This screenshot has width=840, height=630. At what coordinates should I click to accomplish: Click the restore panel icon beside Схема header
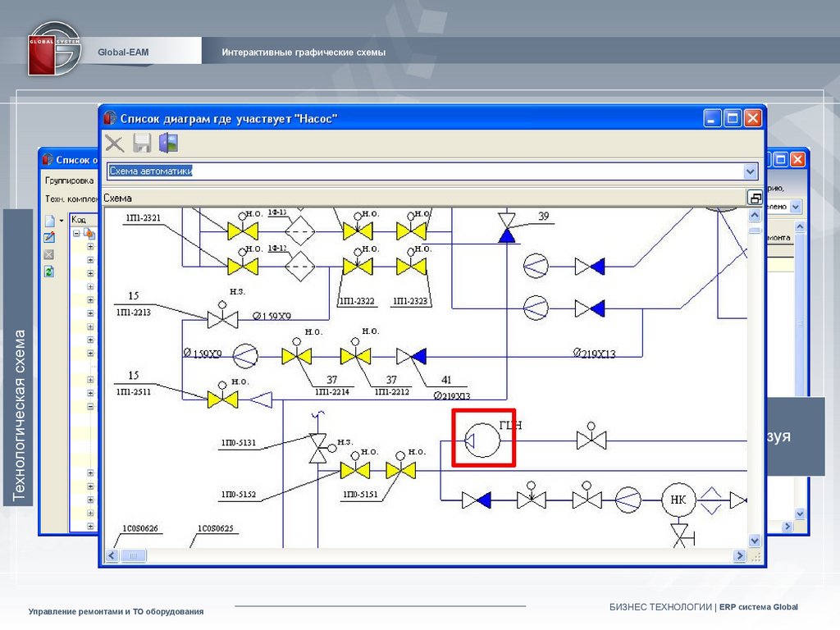tap(755, 198)
